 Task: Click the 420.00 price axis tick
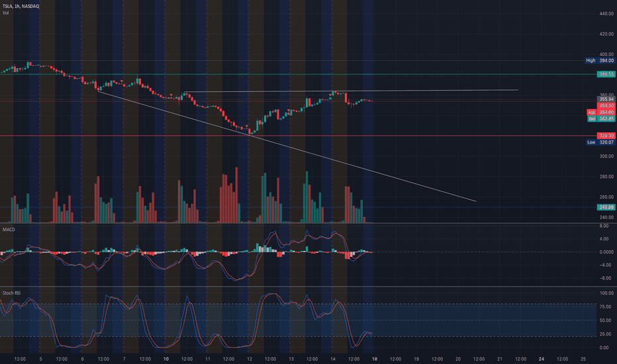coord(606,34)
